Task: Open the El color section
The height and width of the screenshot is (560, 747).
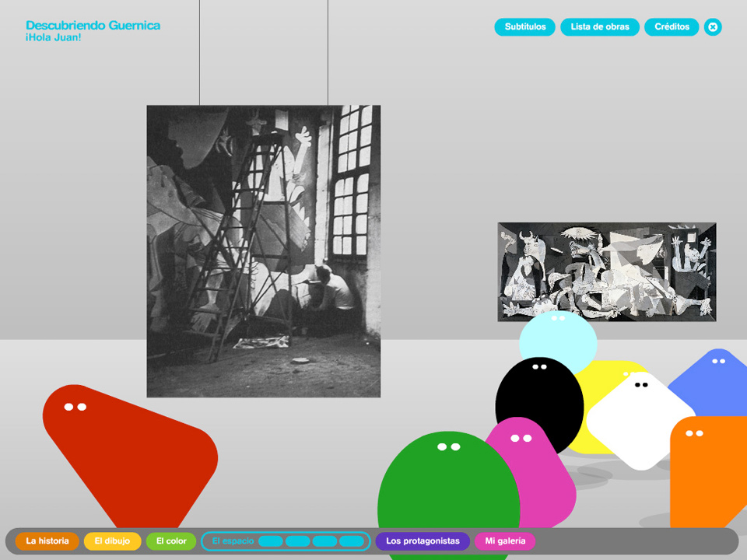Action: 171,541
